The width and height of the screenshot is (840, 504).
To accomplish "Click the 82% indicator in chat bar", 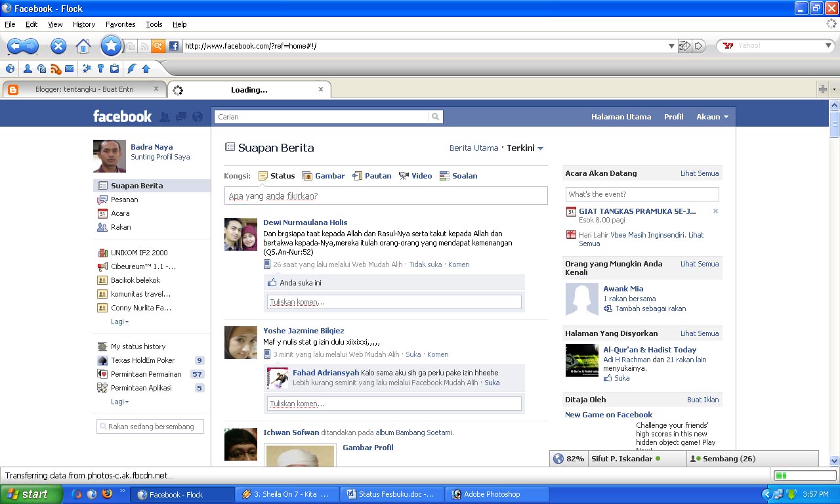I will pos(569,459).
